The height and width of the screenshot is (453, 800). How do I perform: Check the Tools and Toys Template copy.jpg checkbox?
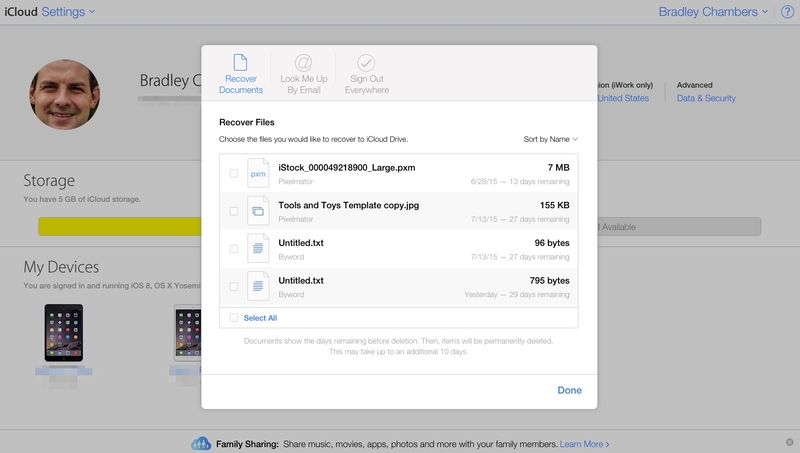(x=234, y=211)
